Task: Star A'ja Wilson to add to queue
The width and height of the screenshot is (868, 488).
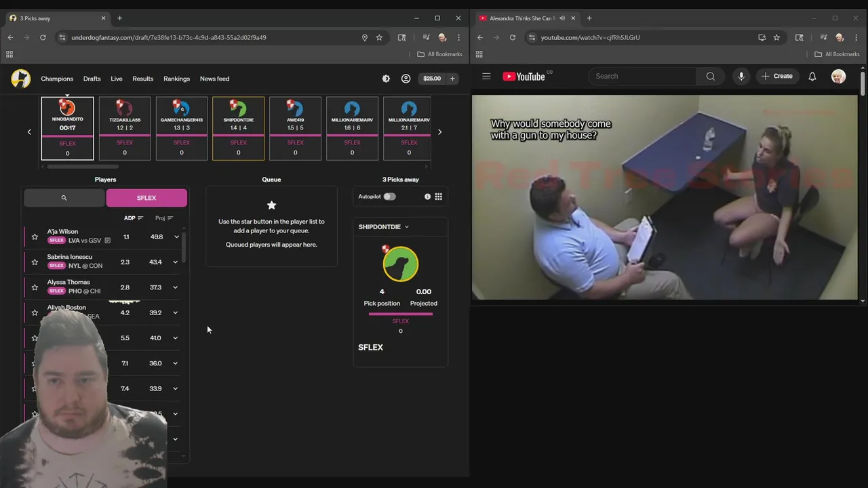Action: pyautogui.click(x=35, y=237)
